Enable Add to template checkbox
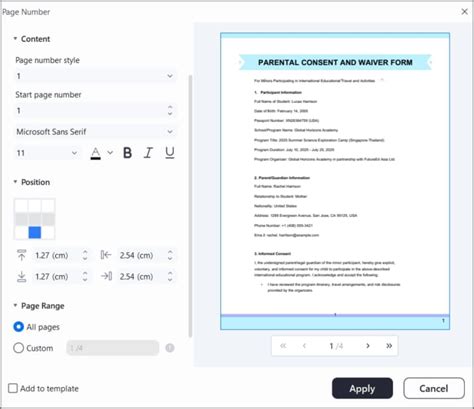This screenshot has width=474, height=409. tap(13, 388)
